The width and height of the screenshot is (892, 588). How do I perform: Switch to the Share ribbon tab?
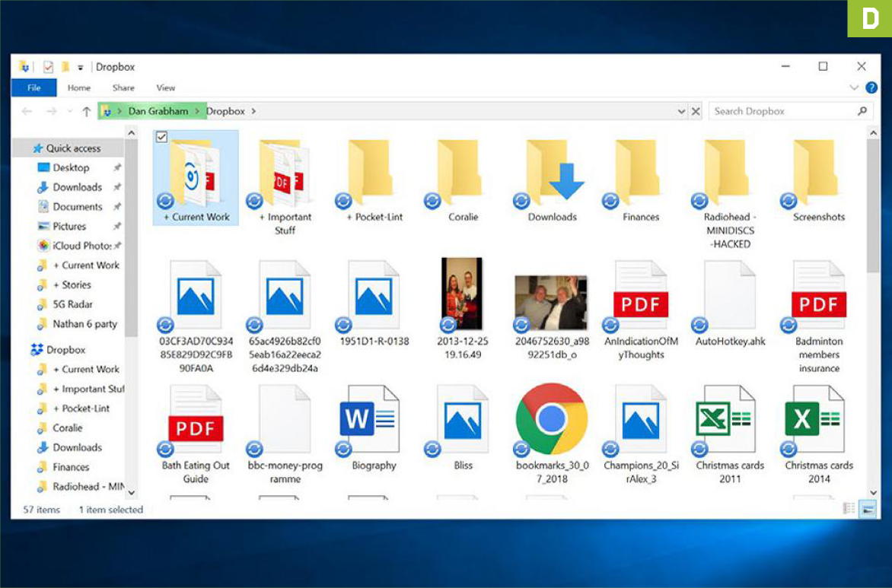tap(123, 87)
